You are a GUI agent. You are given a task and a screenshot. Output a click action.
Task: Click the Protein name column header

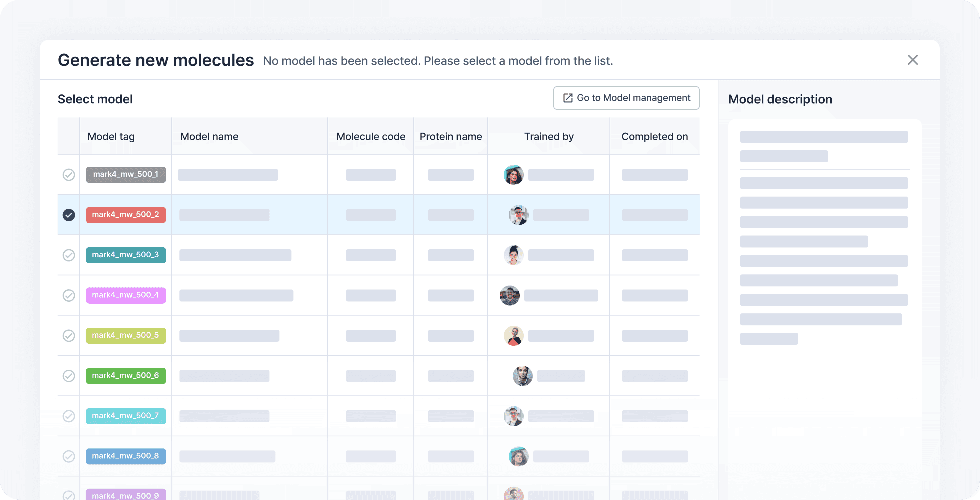point(451,137)
